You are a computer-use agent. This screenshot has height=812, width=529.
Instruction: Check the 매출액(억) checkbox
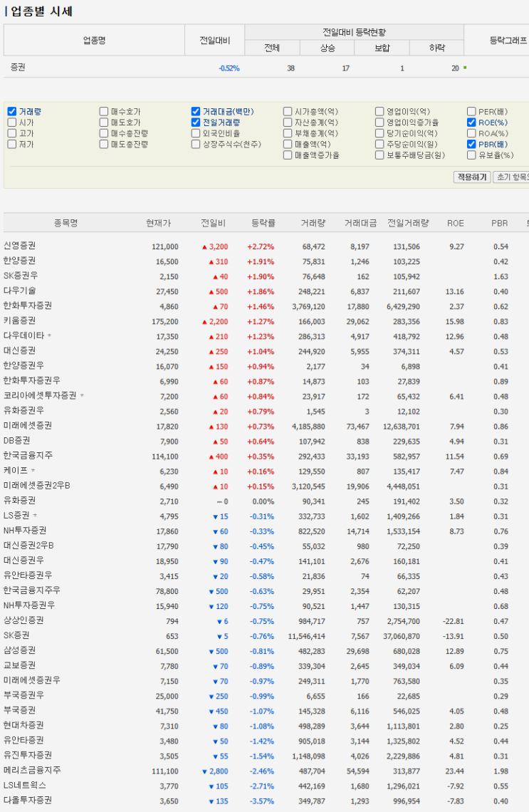point(288,144)
